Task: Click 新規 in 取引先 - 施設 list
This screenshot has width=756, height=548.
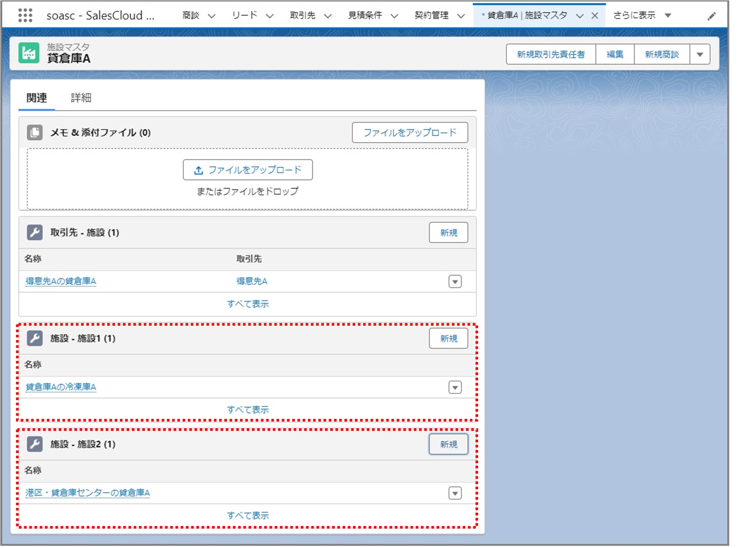Action: click(448, 233)
